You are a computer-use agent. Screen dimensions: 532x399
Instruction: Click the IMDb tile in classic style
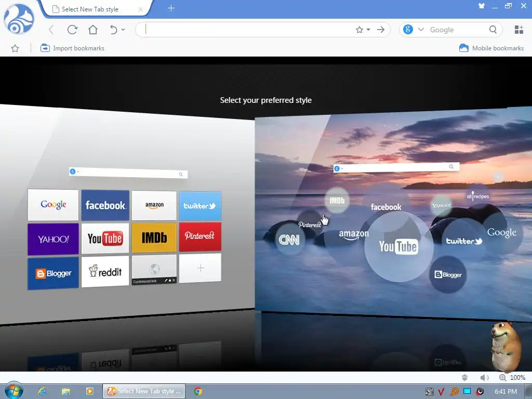click(154, 238)
